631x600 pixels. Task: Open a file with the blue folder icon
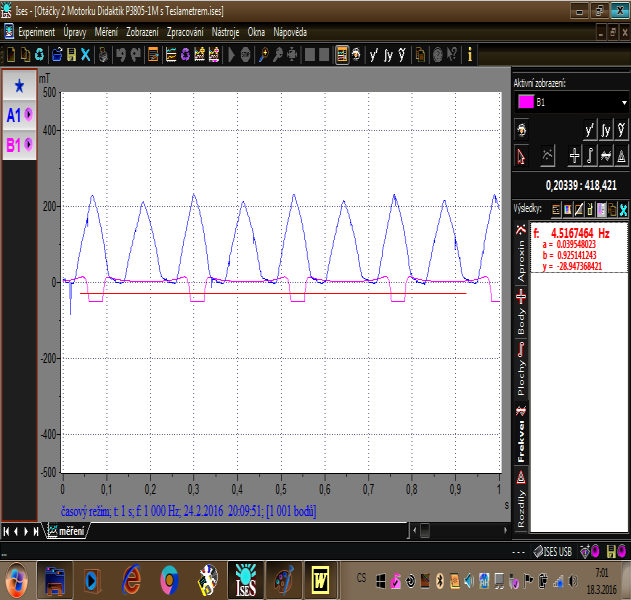(x=57, y=54)
